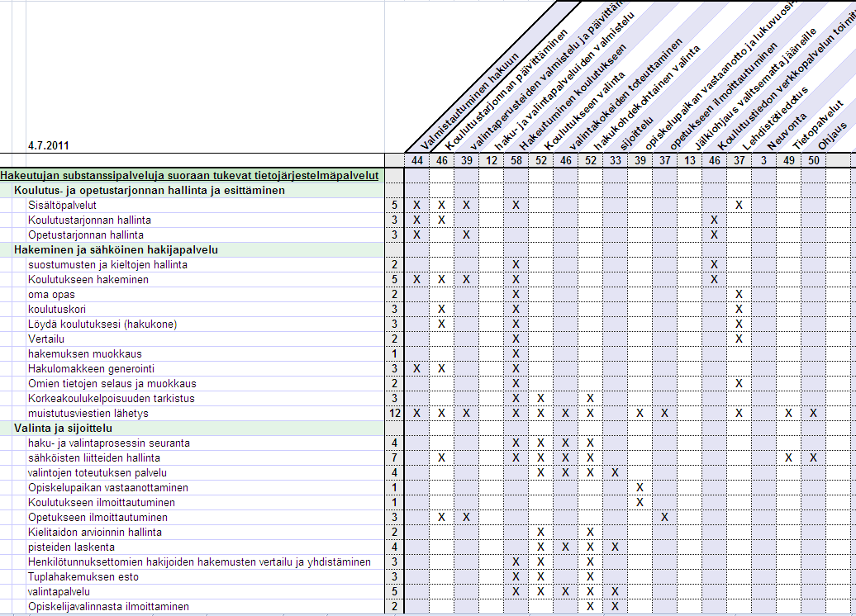This screenshot has height=616, width=856.
Task: Select 'Löydä koulutuksesi (hakukone)' cell
Action: [102, 324]
